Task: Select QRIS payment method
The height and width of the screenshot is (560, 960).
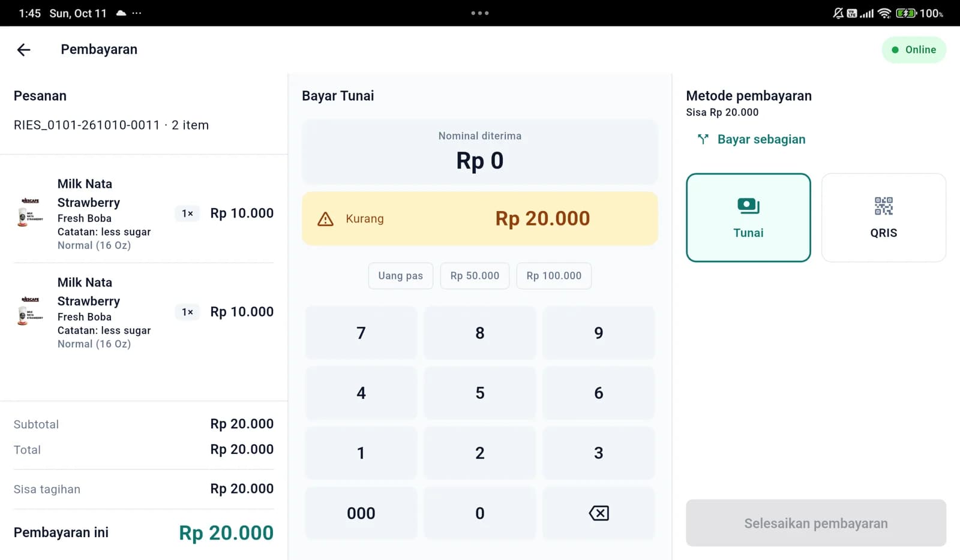Action: (x=884, y=218)
